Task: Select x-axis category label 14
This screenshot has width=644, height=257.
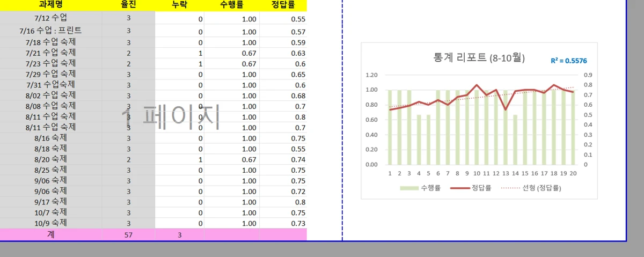Action: click(515, 173)
